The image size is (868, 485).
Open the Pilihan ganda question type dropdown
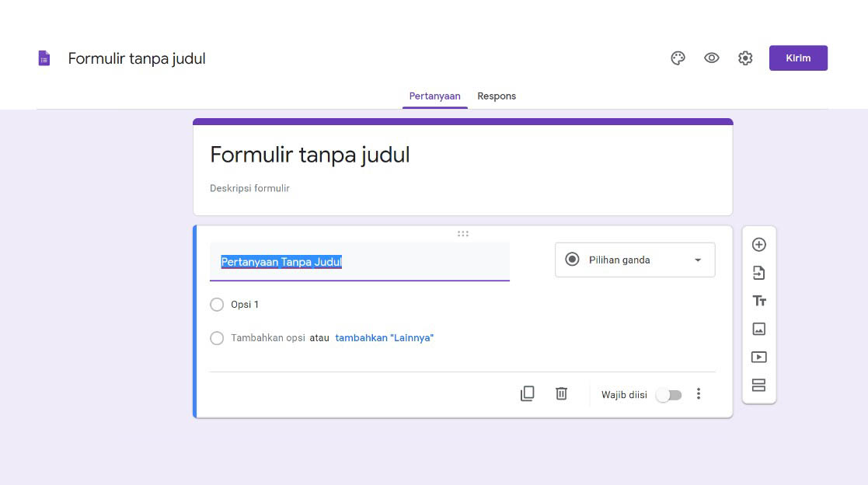(634, 260)
